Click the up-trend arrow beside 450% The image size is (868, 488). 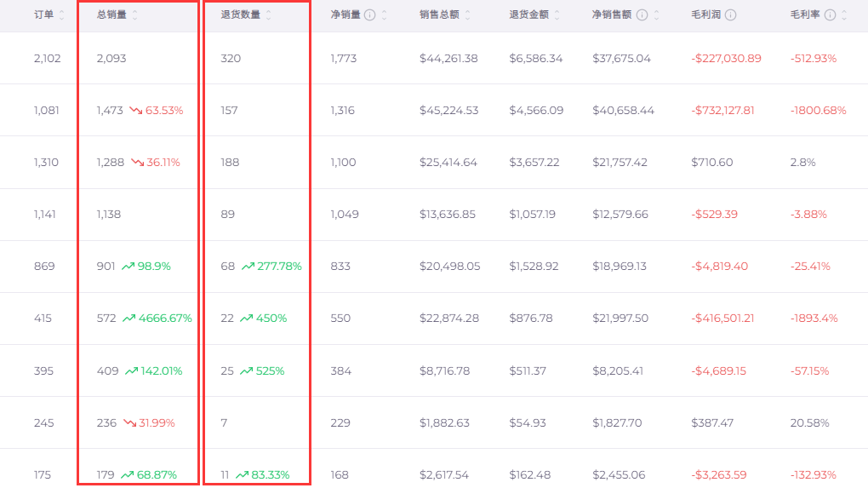tap(246, 319)
